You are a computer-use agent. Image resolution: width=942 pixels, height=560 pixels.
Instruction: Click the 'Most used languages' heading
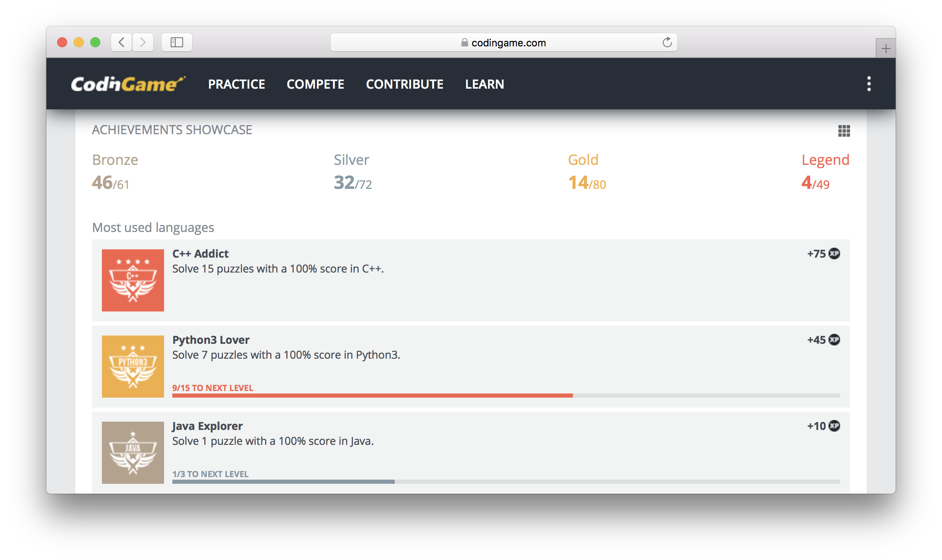(x=153, y=228)
